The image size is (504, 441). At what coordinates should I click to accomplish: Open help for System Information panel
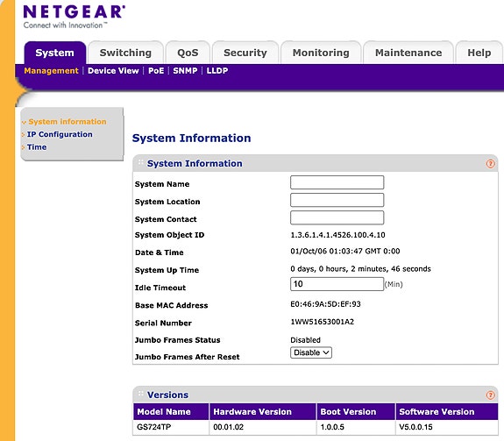pos(490,164)
